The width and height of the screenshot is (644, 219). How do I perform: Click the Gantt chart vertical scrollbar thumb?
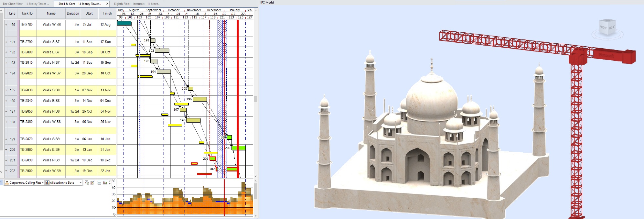(255, 99)
